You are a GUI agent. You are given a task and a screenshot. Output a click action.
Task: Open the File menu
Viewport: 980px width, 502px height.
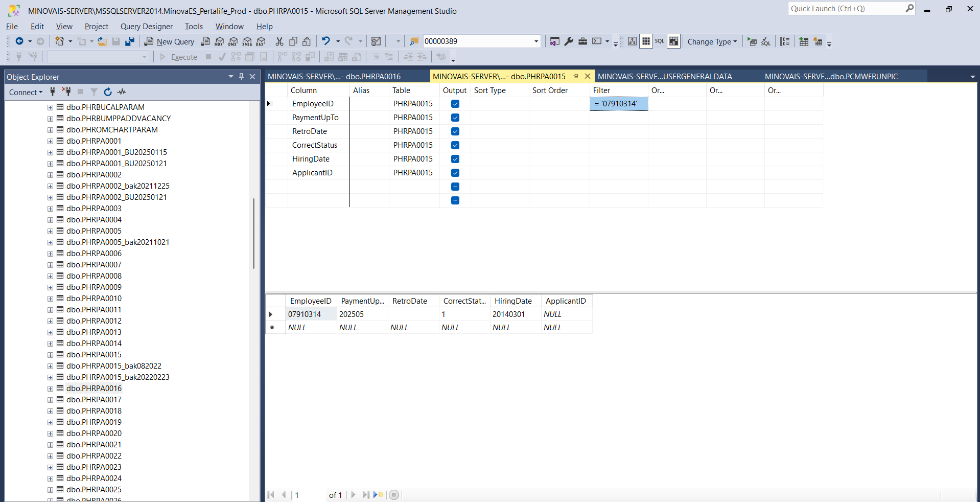tap(12, 27)
